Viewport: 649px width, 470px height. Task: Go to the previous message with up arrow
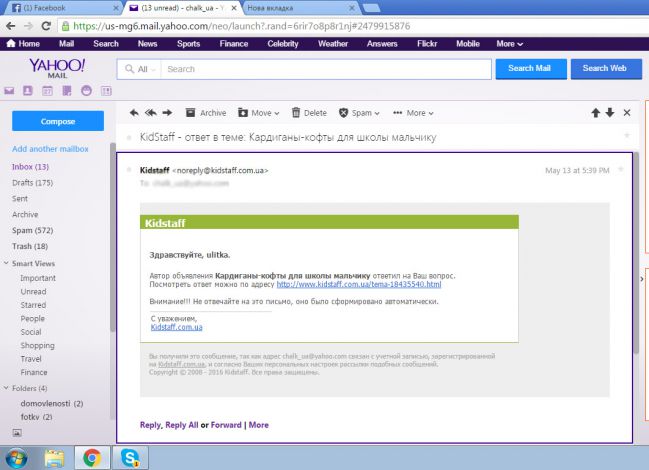coord(596,113)
